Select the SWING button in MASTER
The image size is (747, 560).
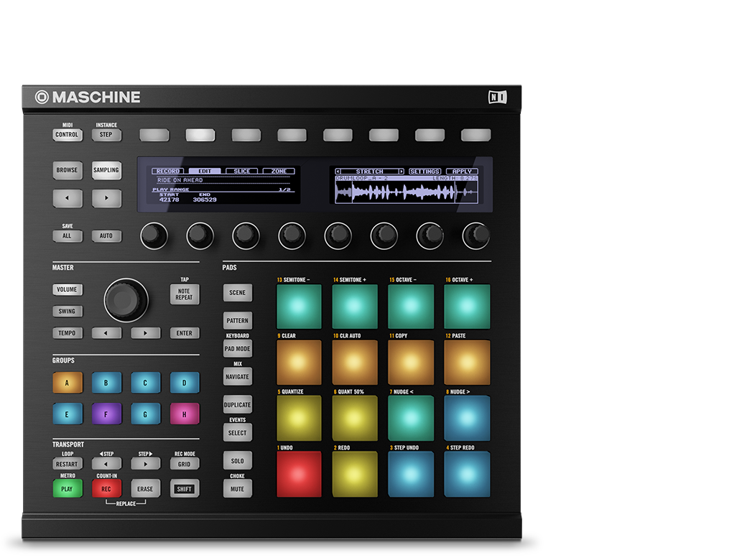tap(68, 312)
